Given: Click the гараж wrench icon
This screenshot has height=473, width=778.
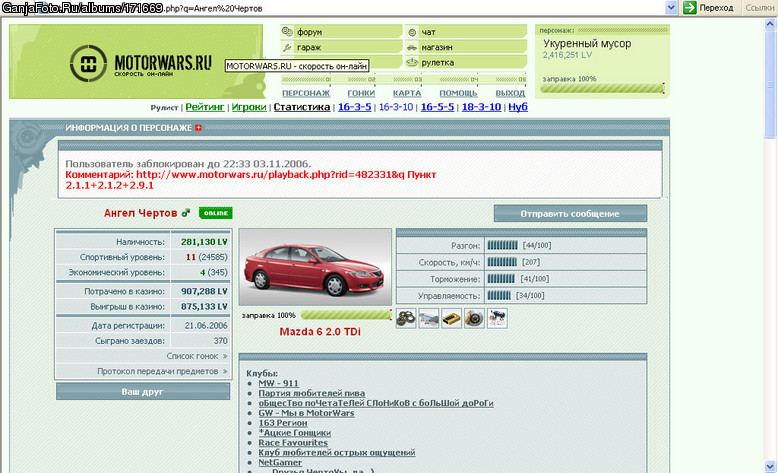Looking at the screenshot, I should click(287, 48).
